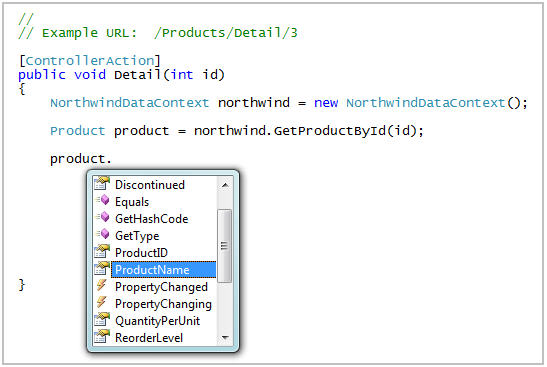This screenshot has width=547, height=367.
Task: Click the ControllerAction attribute in code
Action: 90,61
